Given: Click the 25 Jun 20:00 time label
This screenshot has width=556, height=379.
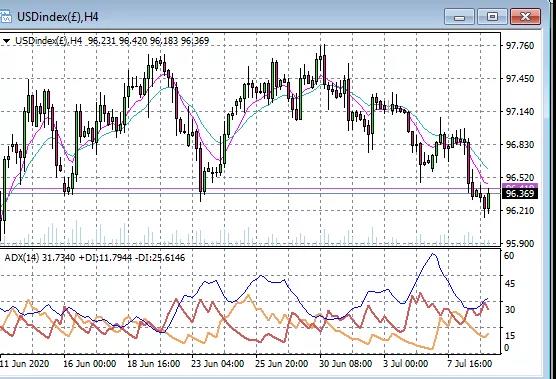Looking at the screenshot, I should pyautogui.click(x=282, y=364).
